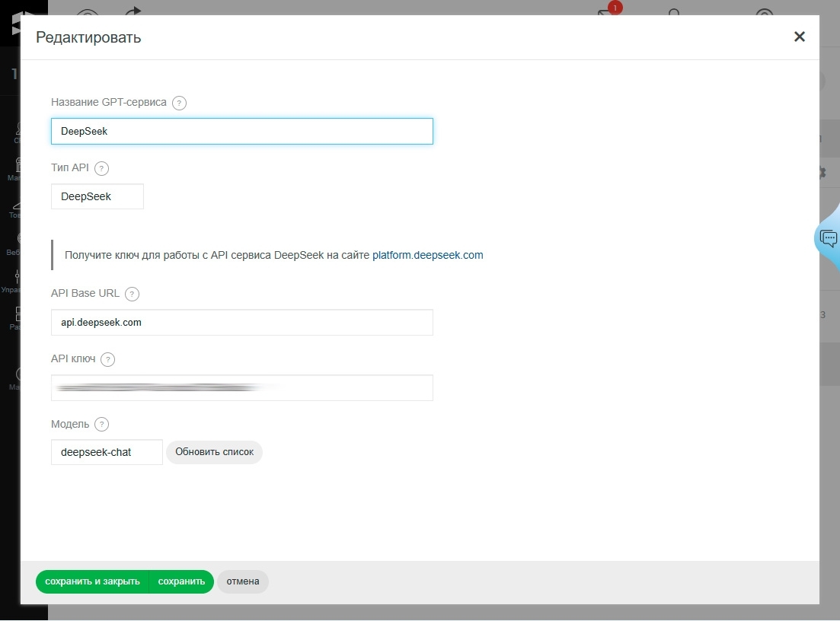Click the API ключ label text

(x=73, y=358)
